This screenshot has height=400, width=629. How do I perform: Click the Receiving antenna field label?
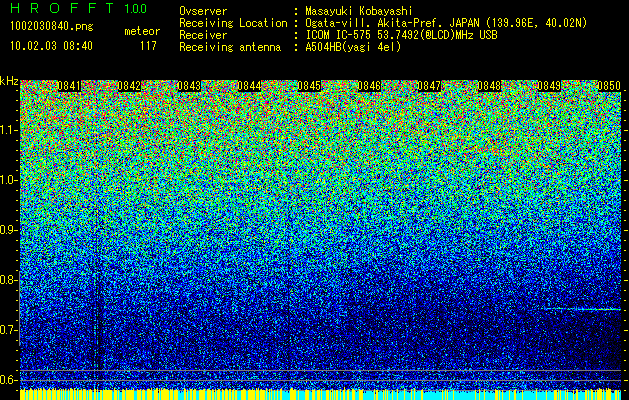click(x=230, y=47)
